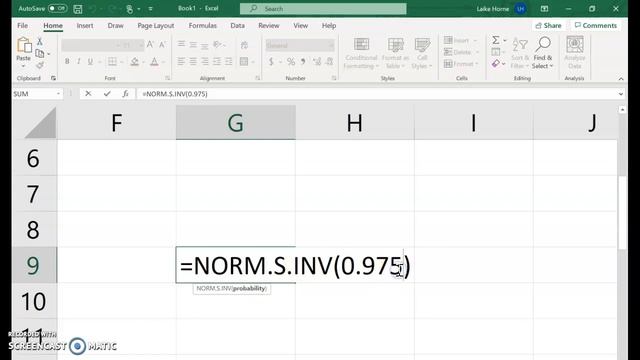
Task: Click the Ribbon Display Options icon
Action: (544, 9)
